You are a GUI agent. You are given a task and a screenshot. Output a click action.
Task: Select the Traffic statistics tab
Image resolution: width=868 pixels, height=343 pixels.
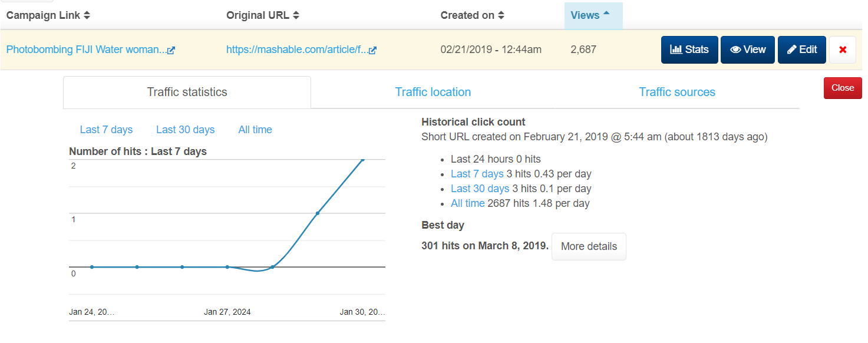[x=186, y=92]
